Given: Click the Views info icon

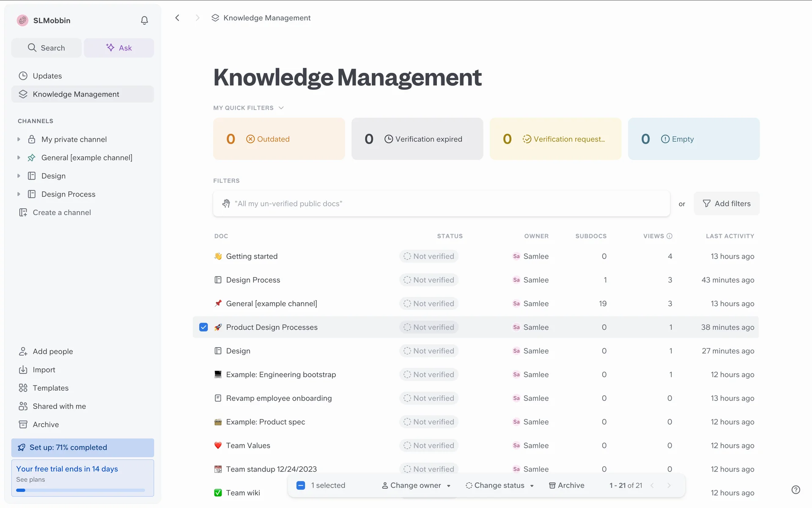Looking at the screenshot, I should pyautogui.click(x=669, y=236).
